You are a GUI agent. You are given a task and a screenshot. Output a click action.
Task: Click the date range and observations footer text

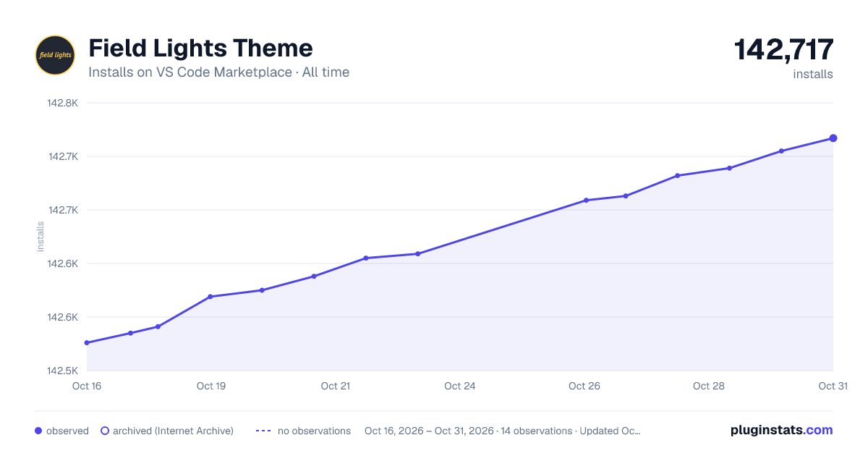[x=503, y=431]
